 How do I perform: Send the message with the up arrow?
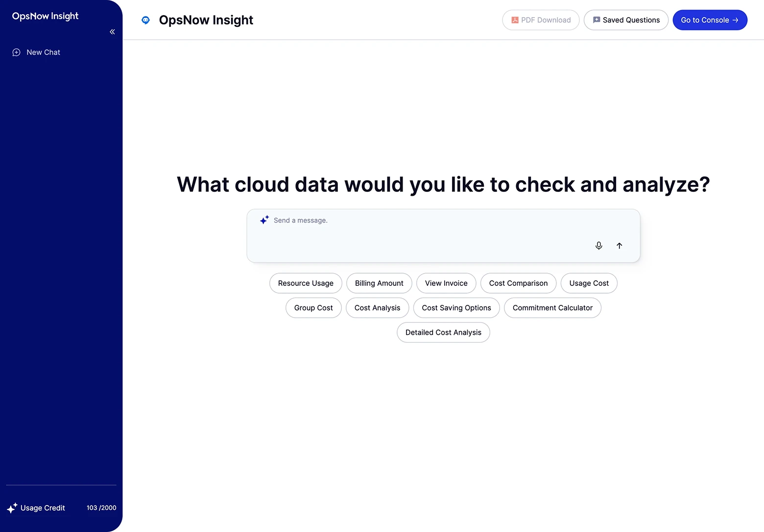tap(619, 246)
